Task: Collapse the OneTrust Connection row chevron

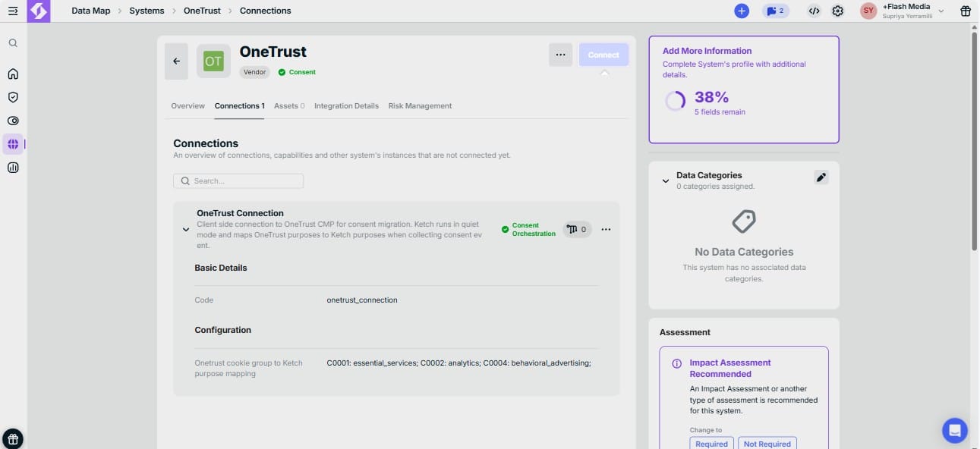Action: [x=186, y=229]
